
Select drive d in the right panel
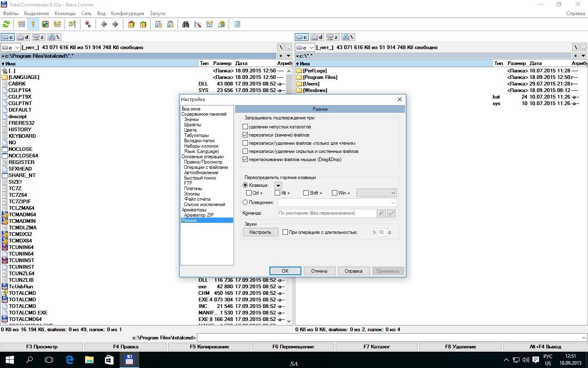click(317, 37)
